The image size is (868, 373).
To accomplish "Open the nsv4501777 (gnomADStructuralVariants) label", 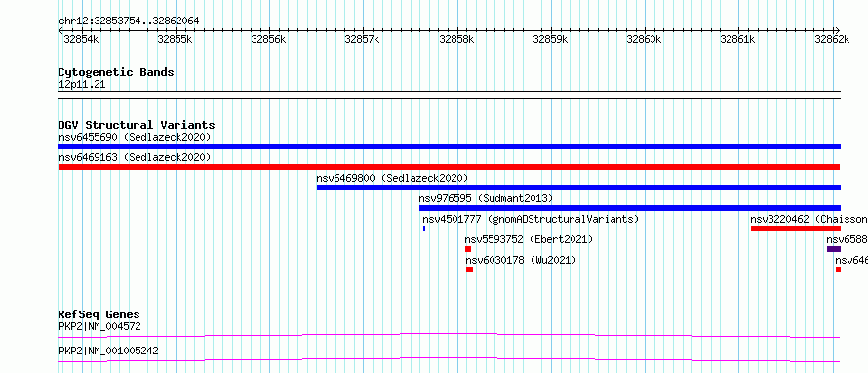I will (x=531, y=219).
